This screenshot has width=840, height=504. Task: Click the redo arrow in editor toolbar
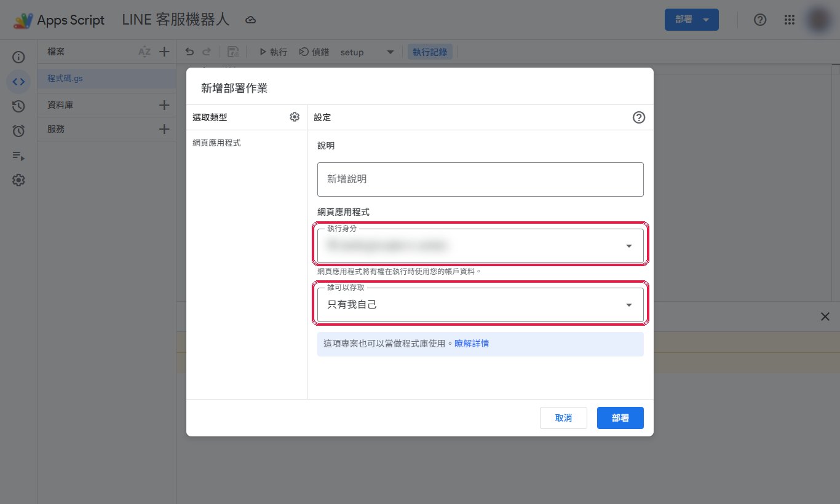pos(207,52)
